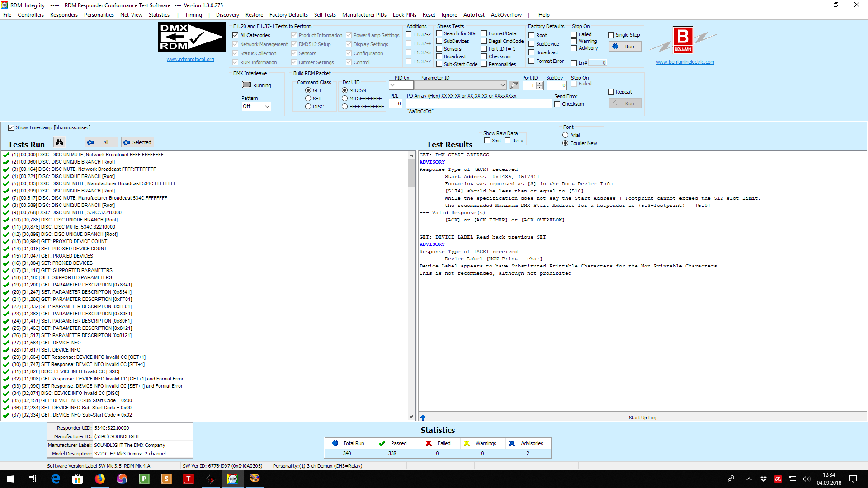Click the RDM Integrity taskbar icon
868x488 pixels.
pyautogui.click(x=232, y=479)
